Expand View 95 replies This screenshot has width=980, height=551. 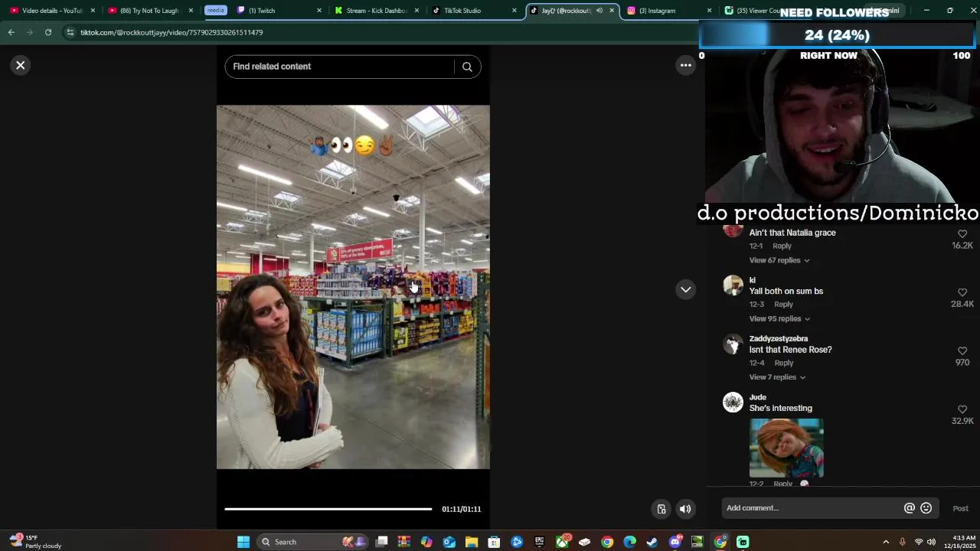point(779,318)
